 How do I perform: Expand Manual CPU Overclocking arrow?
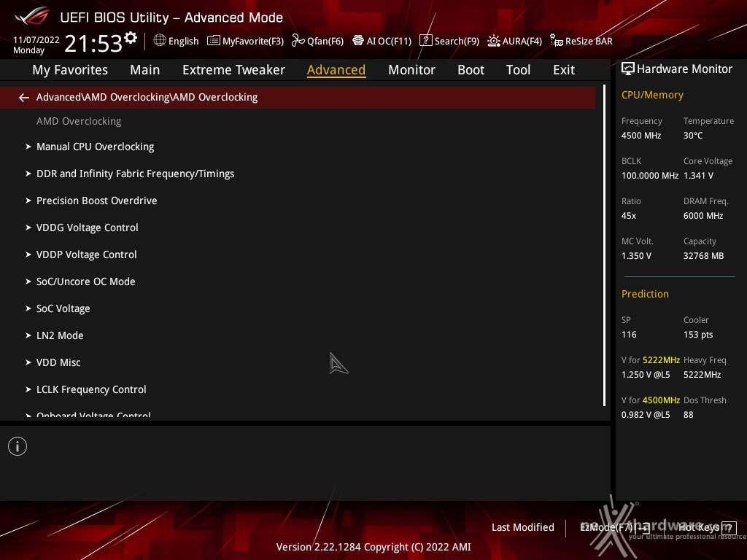pos(28,147)
